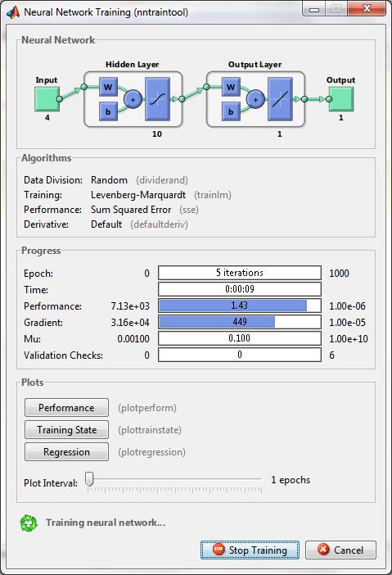The width and height of the screenshot is (392, 575).
Task: Click the red stop icon on Stop Training
Action: (219, 549)
